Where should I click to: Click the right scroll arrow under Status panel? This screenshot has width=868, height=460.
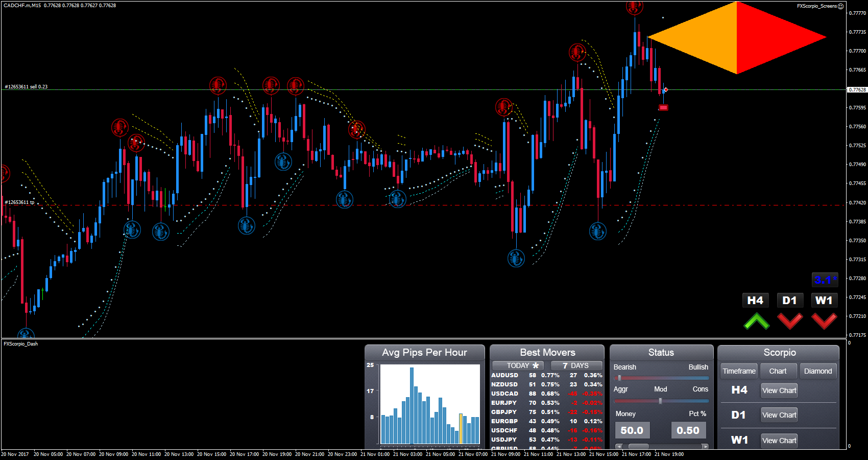(705, 446)
